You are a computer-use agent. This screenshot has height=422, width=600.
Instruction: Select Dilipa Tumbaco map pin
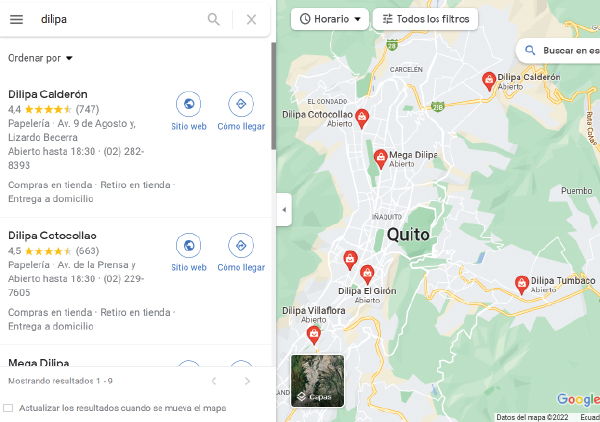click(521, 285)
